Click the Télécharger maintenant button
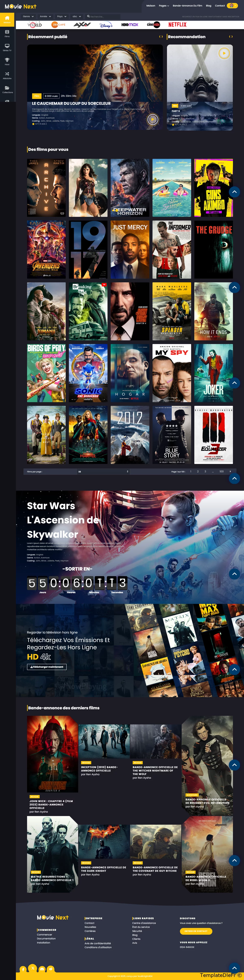Image resolution: width=244 pixels, height=980 pixels. tap(47, 667)
